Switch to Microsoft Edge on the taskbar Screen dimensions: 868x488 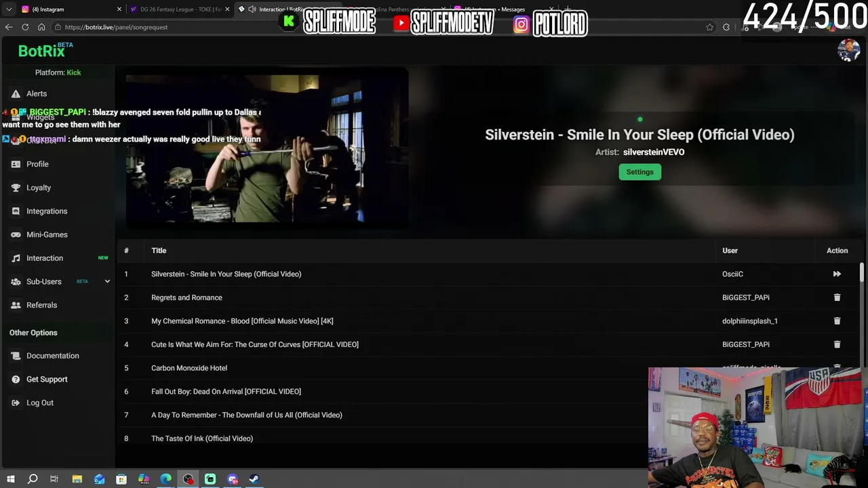[166, 479]
